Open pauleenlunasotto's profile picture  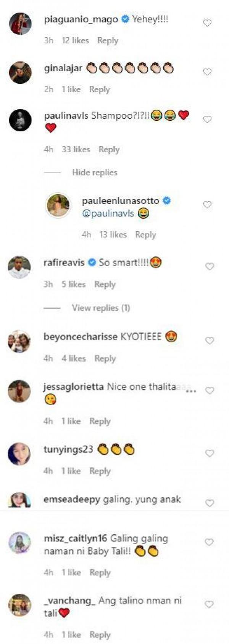click(58, 205)
